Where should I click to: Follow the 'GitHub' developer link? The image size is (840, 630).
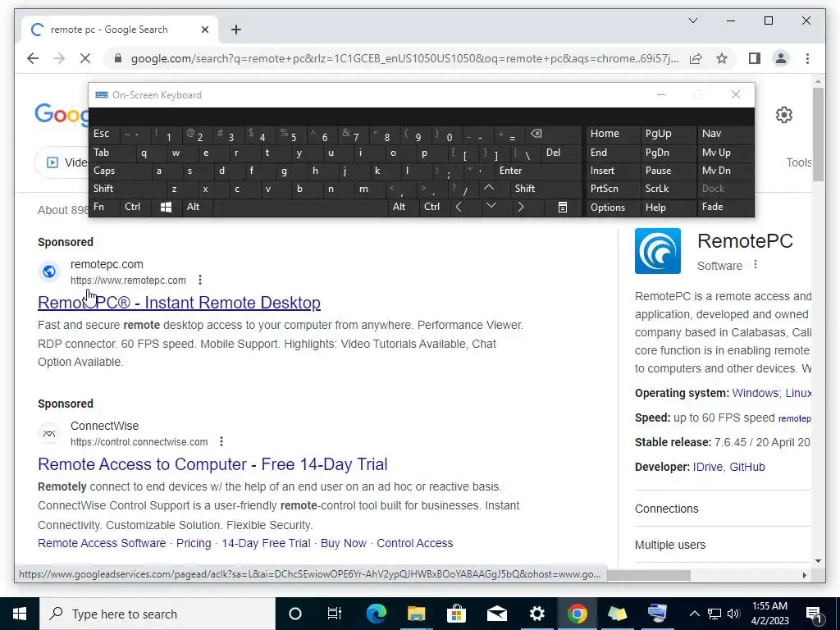(747, 467)
